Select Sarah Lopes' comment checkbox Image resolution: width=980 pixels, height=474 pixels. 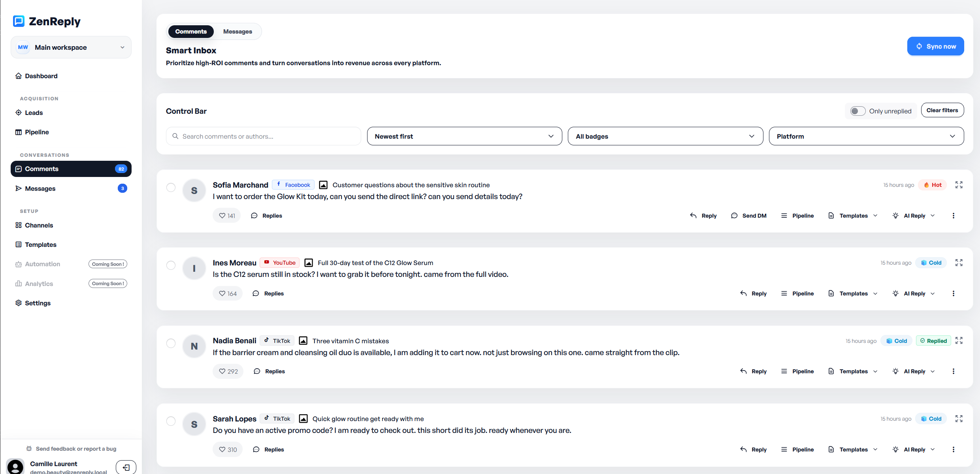point(171,421)
